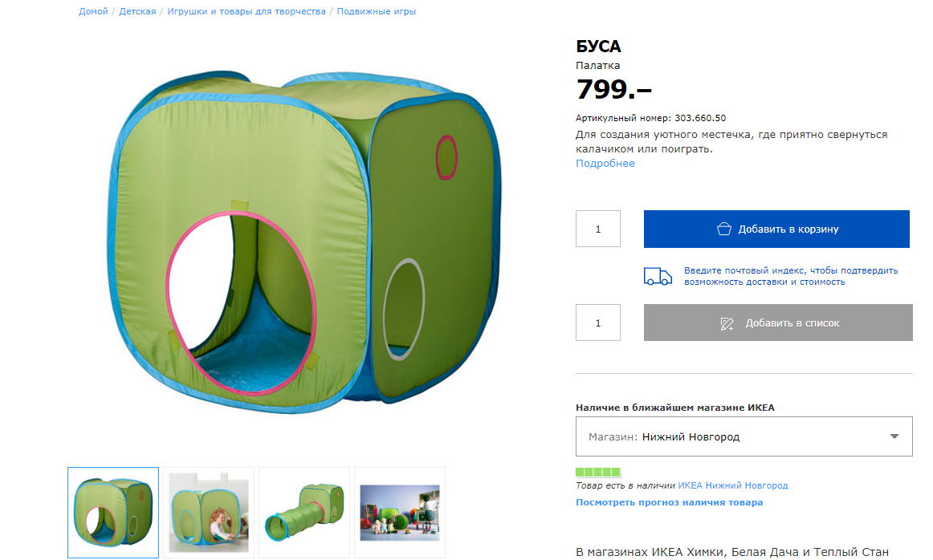Navigate to Подвижные игры breadcrumb
Viewport: 933px width, 560px height.
coord(376,11)
